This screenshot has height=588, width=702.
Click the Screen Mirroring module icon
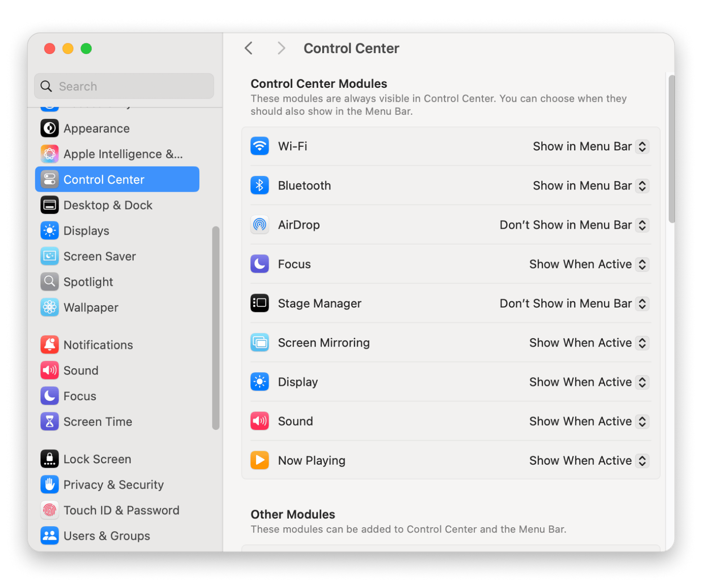260,343
